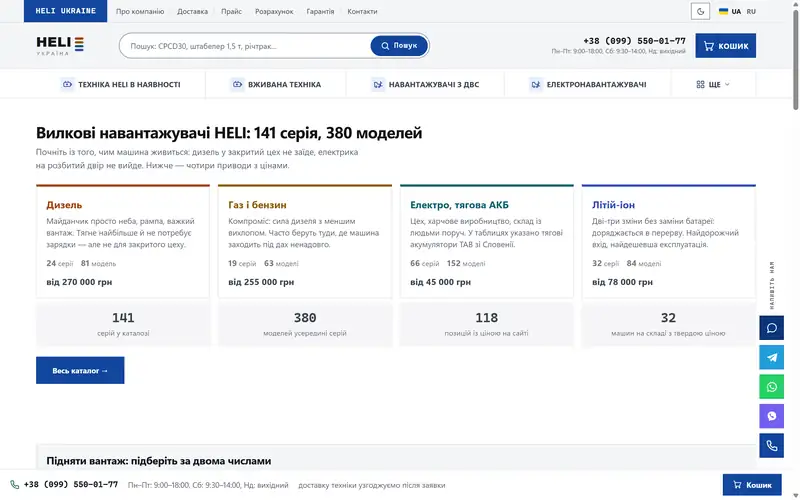Viewport: 800px width, 500px height.
Task: Open the Літій-іон drive card
Action: pyautogui.click(x=668, y=241)
